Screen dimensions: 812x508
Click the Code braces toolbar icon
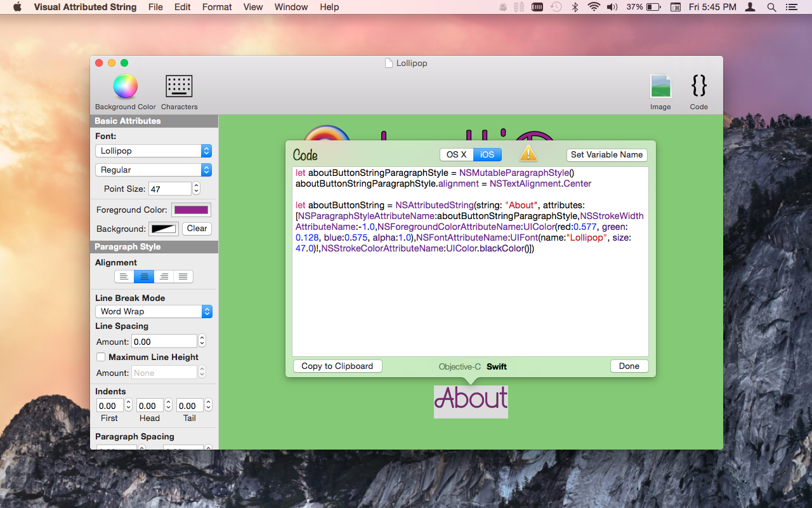coord(698,86)
